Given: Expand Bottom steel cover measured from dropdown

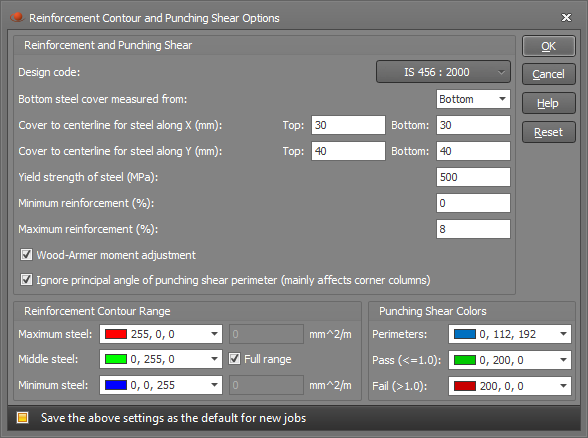Looking at the screenshot, I should [473, 99].
